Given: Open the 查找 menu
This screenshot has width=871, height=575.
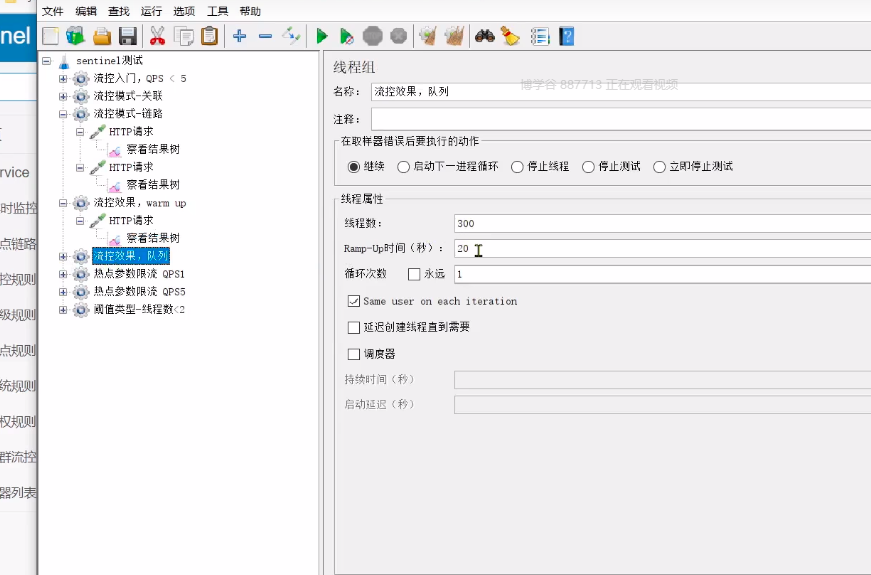Looking at the screenshot, I should 118,11.
